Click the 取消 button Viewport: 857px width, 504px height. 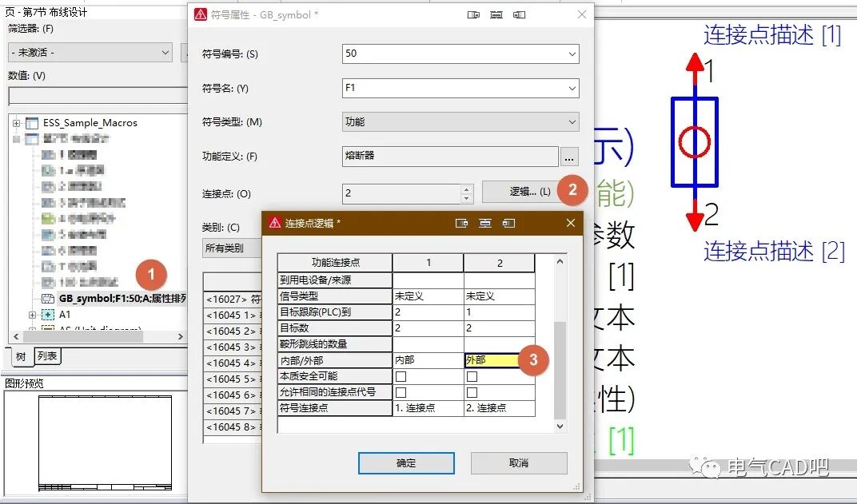pyautogui.click(x=519, y=463)
